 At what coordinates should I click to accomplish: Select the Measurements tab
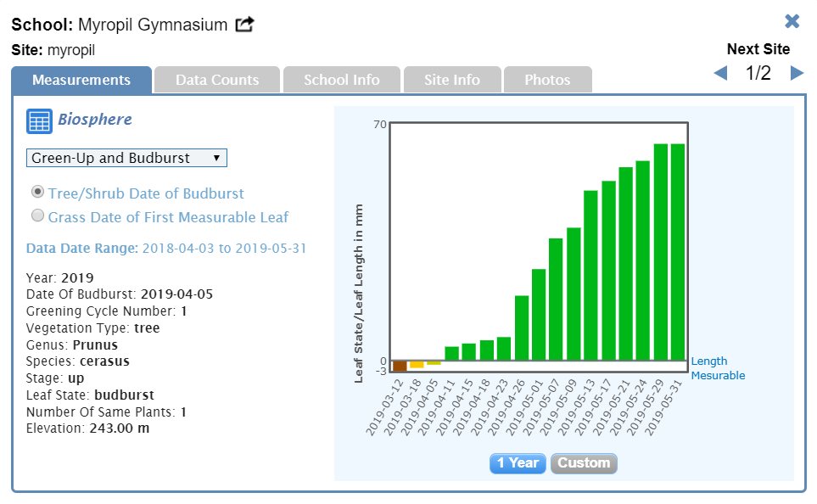pyautogui.click(x=81, y=80)
